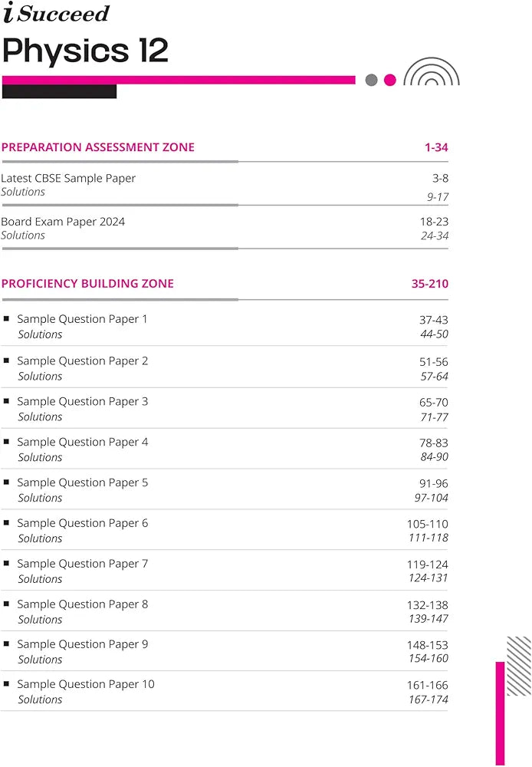The height and width of the screenshot is (767, 532).
Task: Open Board Exam Paper 2024 entry
Action: coord(63,222)
